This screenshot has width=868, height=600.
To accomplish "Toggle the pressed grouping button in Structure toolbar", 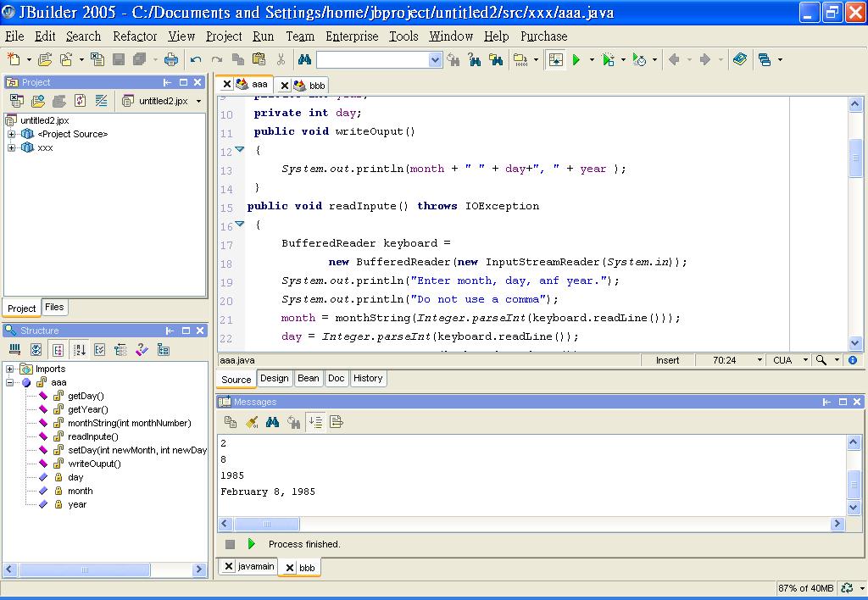I will click(x=58, y=350).
